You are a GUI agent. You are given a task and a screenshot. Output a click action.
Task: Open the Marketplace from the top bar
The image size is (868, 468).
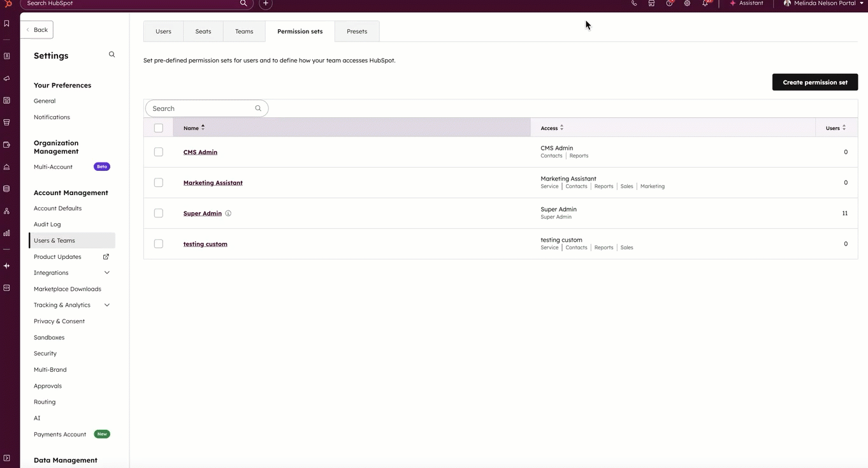[651, 3]
